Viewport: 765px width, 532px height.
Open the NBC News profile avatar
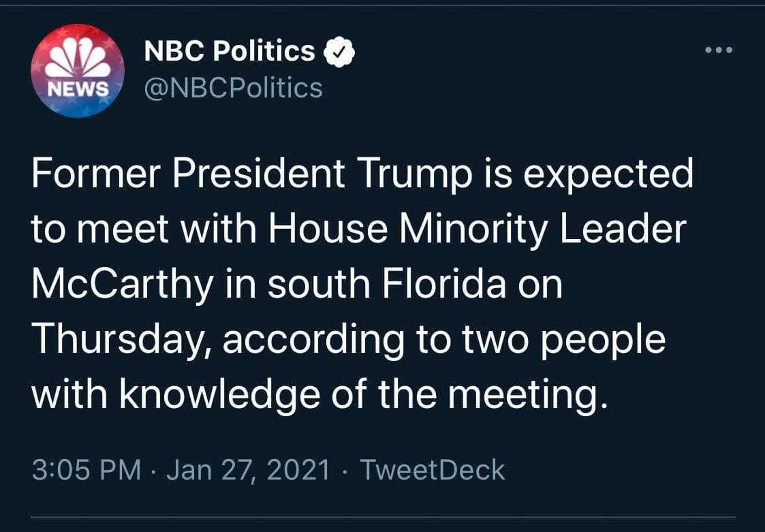77,72
